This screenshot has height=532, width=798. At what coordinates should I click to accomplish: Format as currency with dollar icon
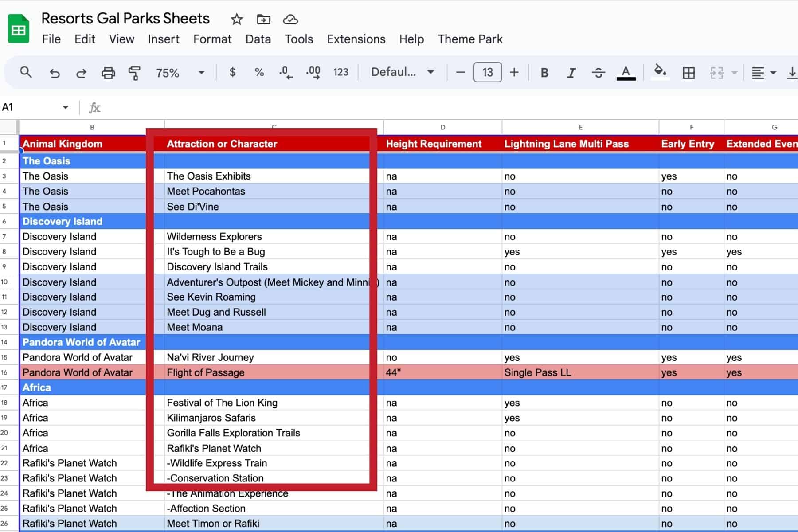point(232,72)
